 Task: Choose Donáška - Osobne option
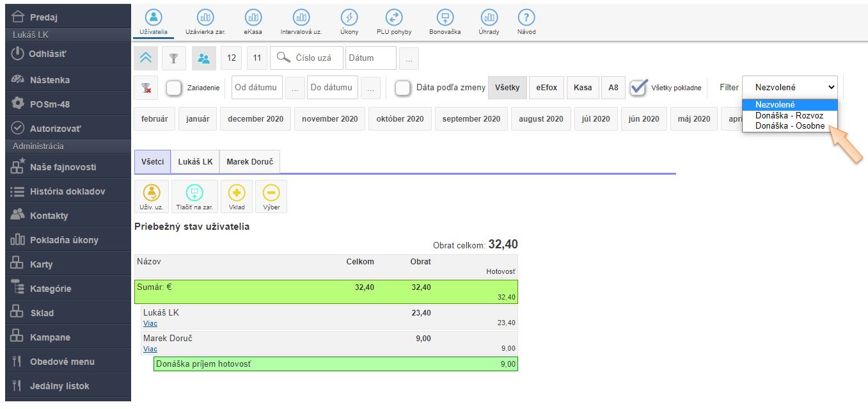[789, 126]
